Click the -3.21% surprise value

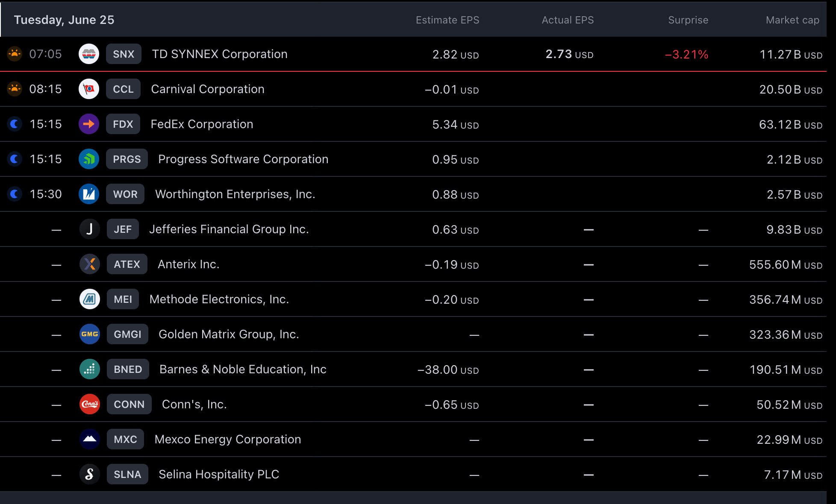pos(686,55)
